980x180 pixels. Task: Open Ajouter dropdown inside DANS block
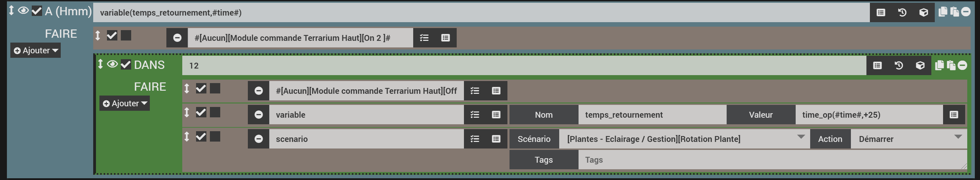click(x=125, y=103)
